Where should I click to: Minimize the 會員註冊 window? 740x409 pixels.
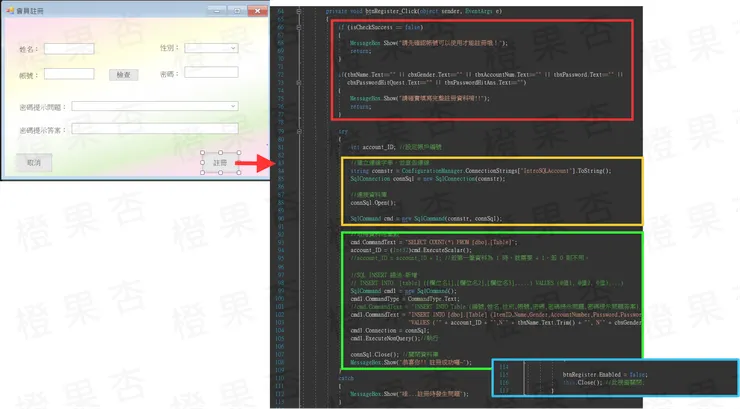(x=217, y=10)
